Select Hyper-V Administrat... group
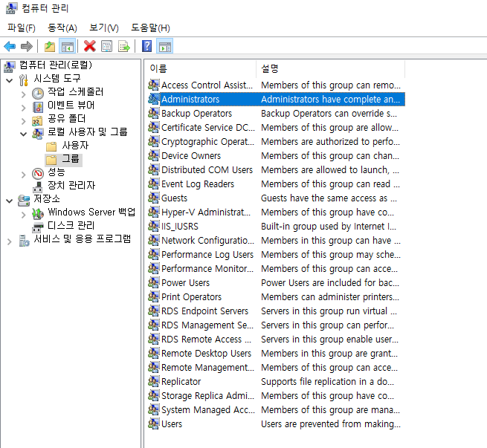The image size is (487, 448). tap(206, 212)
